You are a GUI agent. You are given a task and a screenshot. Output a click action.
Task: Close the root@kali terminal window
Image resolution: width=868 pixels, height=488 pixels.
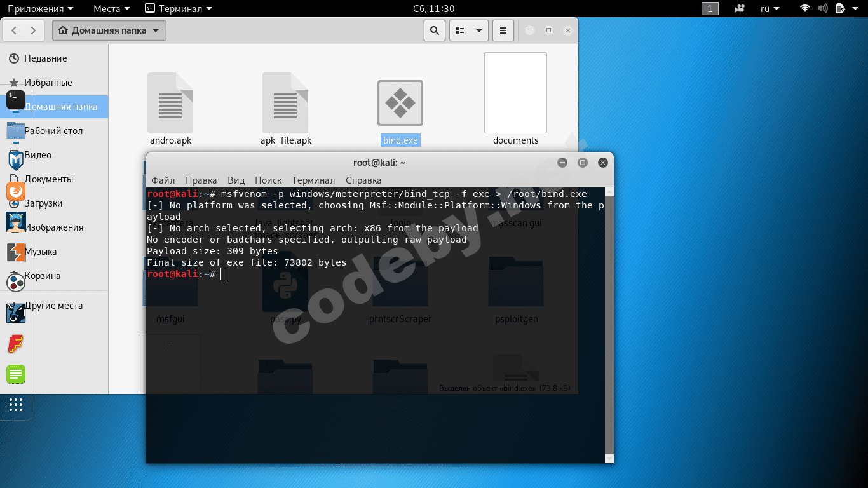point(603,163)
